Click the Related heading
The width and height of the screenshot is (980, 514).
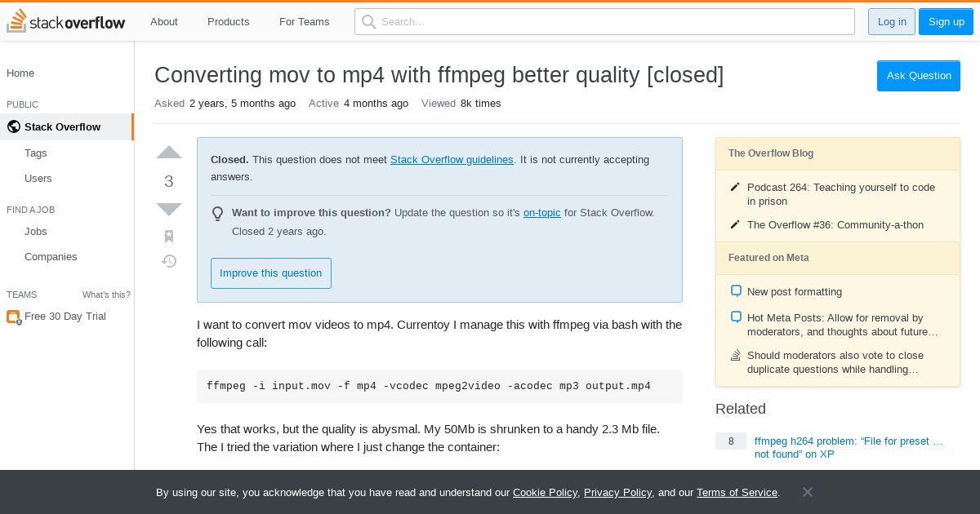(x=741, y=409)
